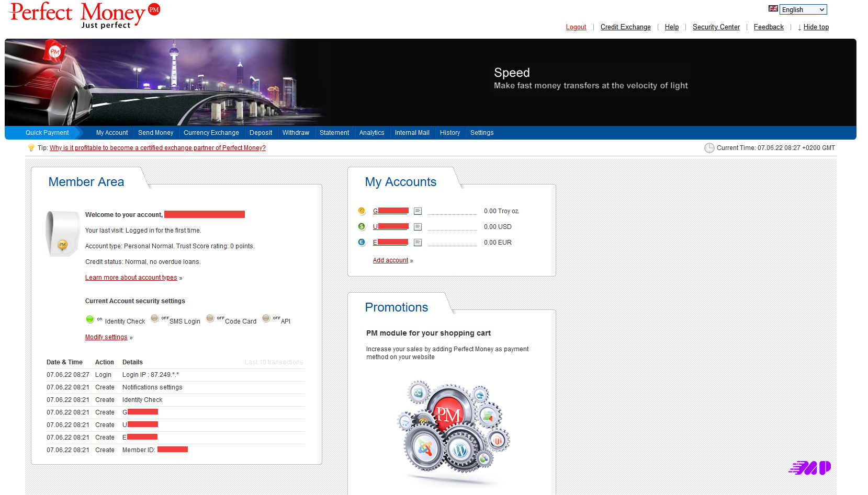Open statement icon for USD account
Image resolution: width=868 pixels, height=495 pixels.
pos(418,227)
